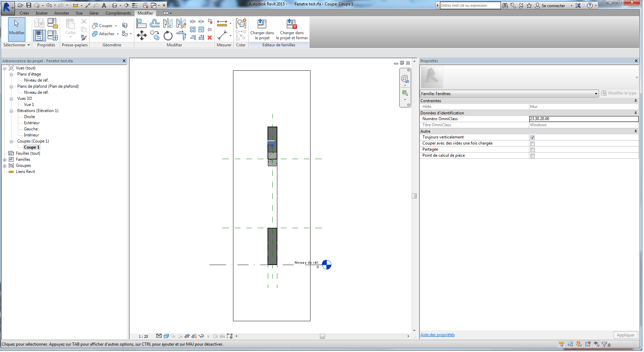
Task: Select the Move tool in Modifier panel
Action: (141, 35)
